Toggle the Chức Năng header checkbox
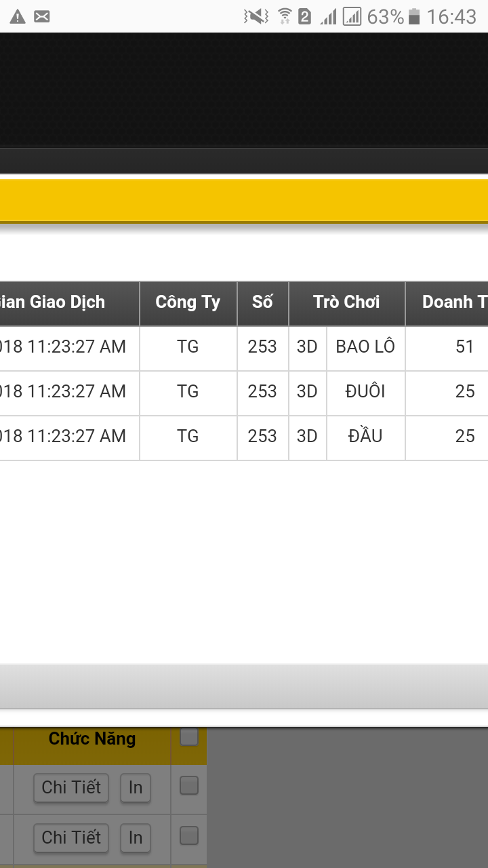Image resolution: width=488 pixels, height=868 pixels. (x=189, y=736)
